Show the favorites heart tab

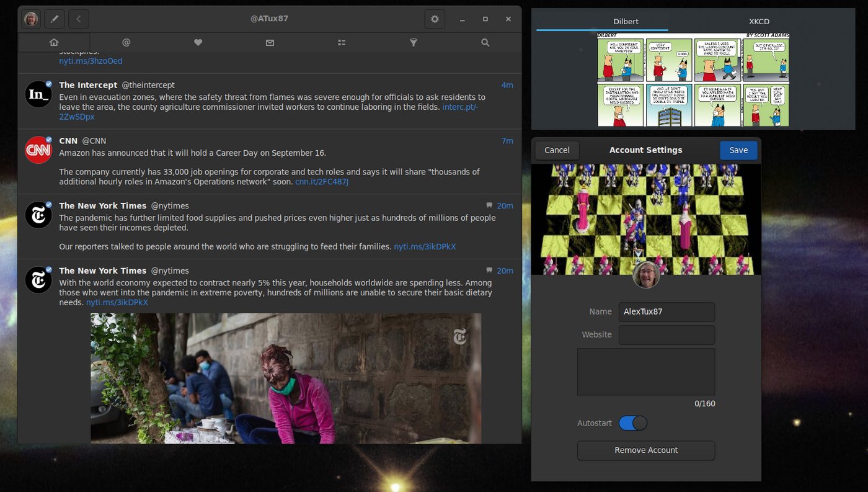[x=198, y=43]
